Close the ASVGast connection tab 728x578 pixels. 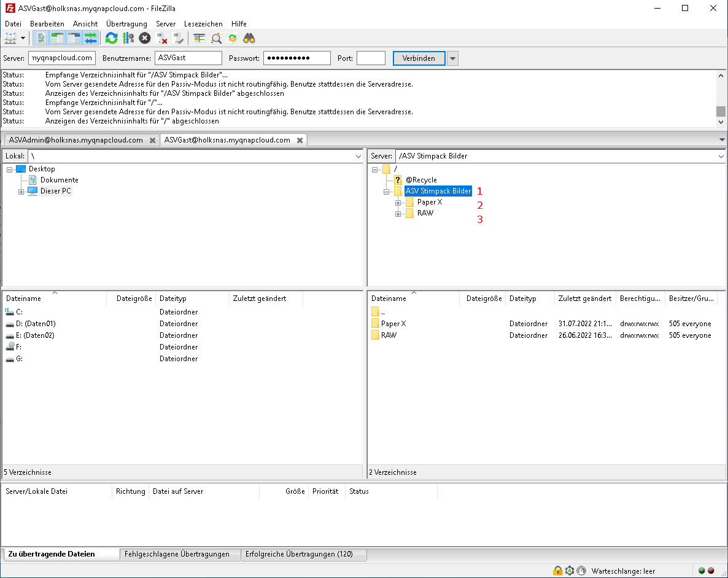click(x=300, y=140)
